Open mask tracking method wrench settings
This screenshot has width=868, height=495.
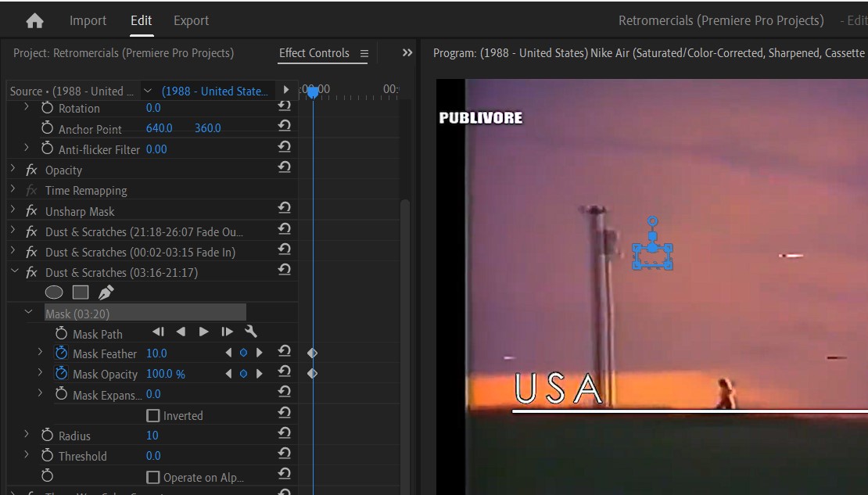[x=251, y=332]
